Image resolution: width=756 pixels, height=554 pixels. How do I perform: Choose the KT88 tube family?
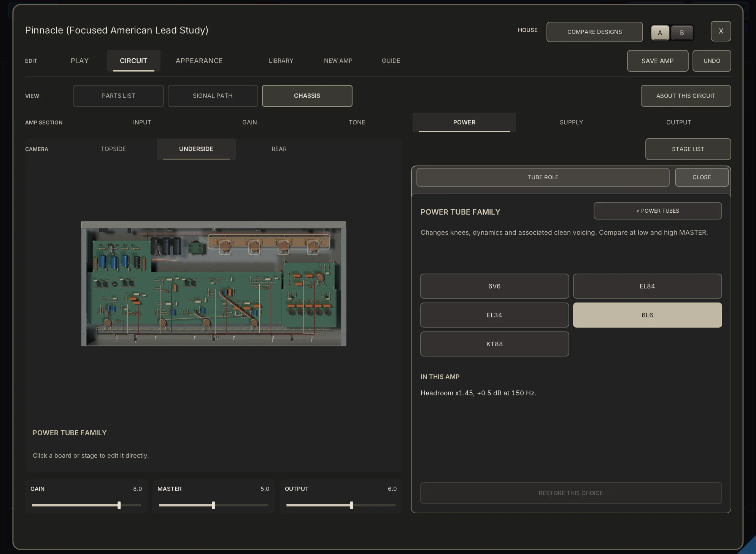pyautogui.click(x=494, y=344)
